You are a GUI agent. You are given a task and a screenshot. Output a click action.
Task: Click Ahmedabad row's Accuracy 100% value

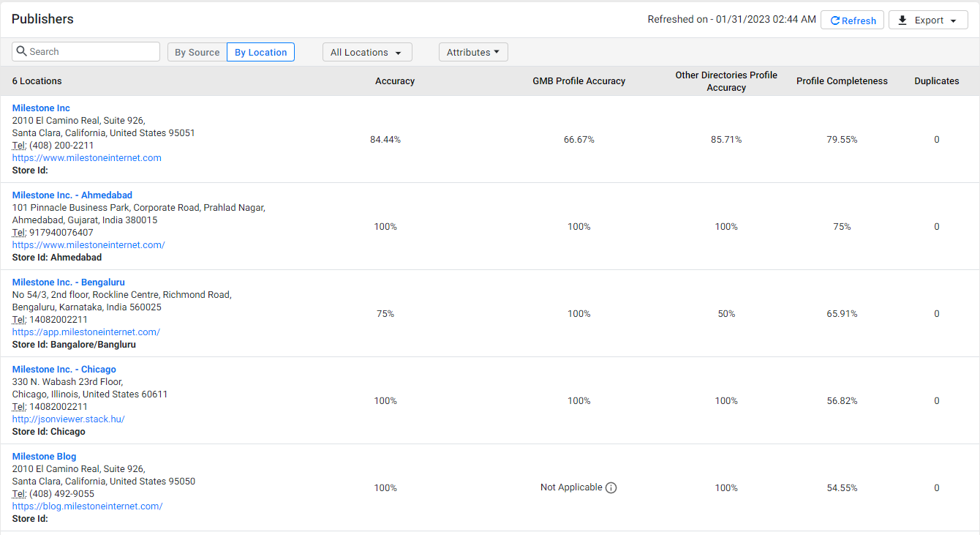pos(385,227)
